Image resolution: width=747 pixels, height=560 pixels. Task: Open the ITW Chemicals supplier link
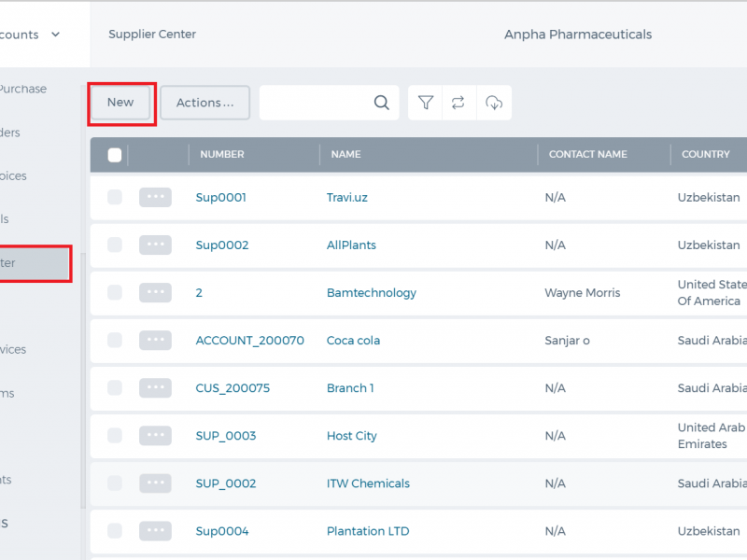(x=368, y=483)
